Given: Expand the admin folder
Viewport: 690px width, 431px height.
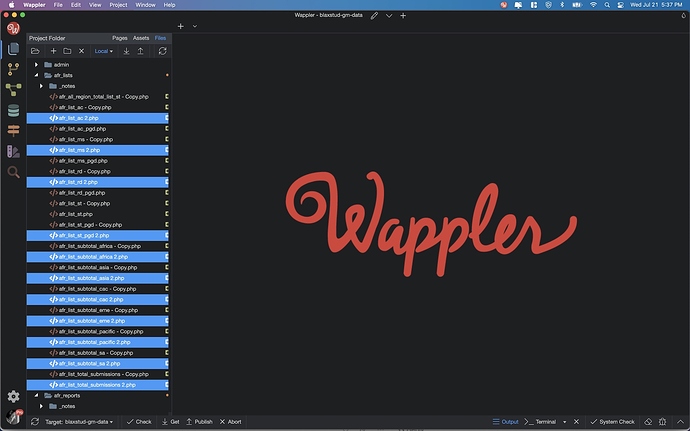Looking at the screenshot, I should point(37,65).
